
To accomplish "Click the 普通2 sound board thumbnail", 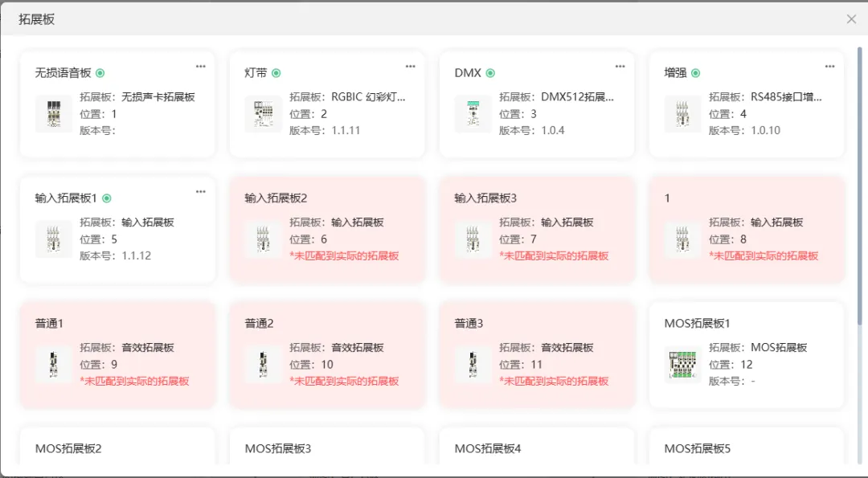I will pos(264,365).
